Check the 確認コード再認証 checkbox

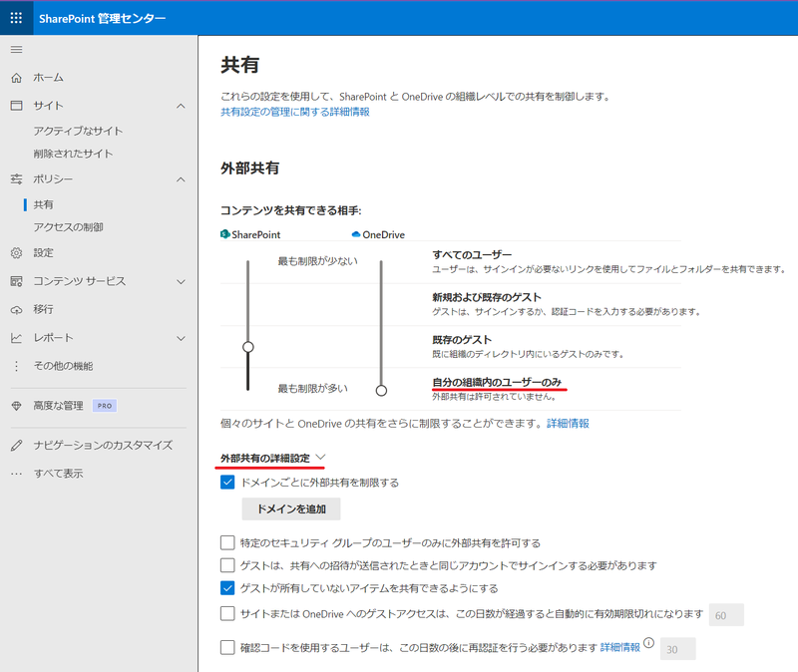(227, 648)
